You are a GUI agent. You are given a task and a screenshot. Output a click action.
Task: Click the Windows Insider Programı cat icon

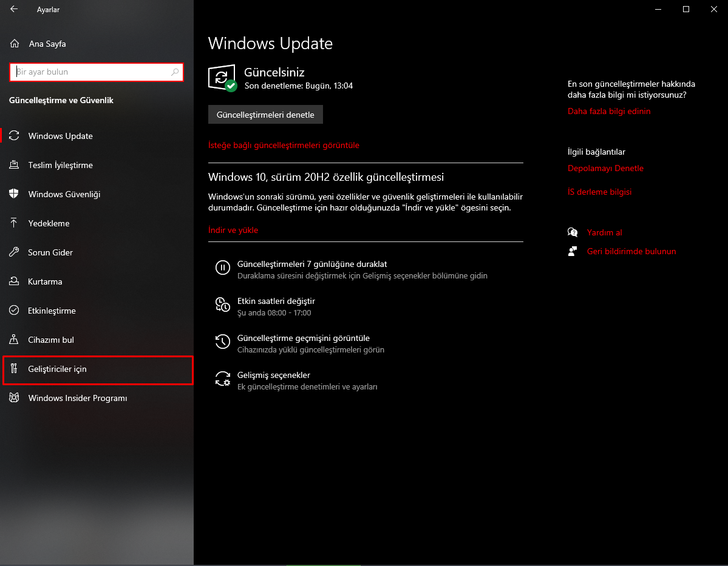[14, 397]
